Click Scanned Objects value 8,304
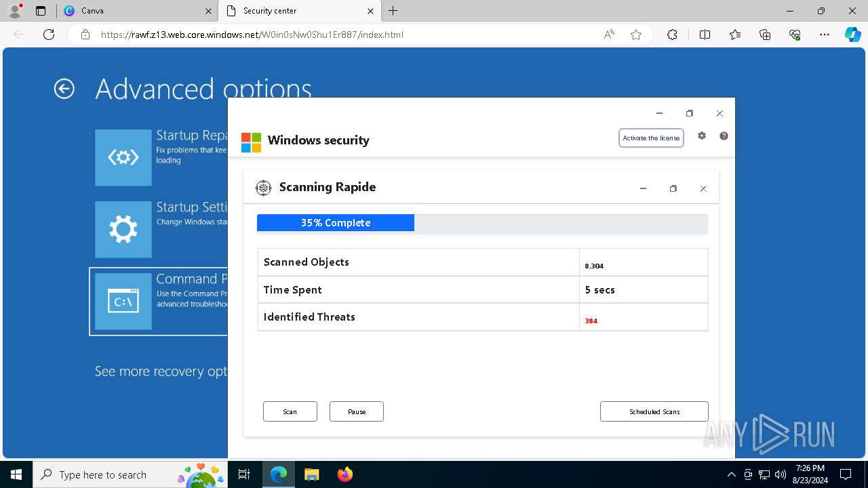The height and width of the screenshot is (488, 868). pyautogui.click(x=594, y=266)
